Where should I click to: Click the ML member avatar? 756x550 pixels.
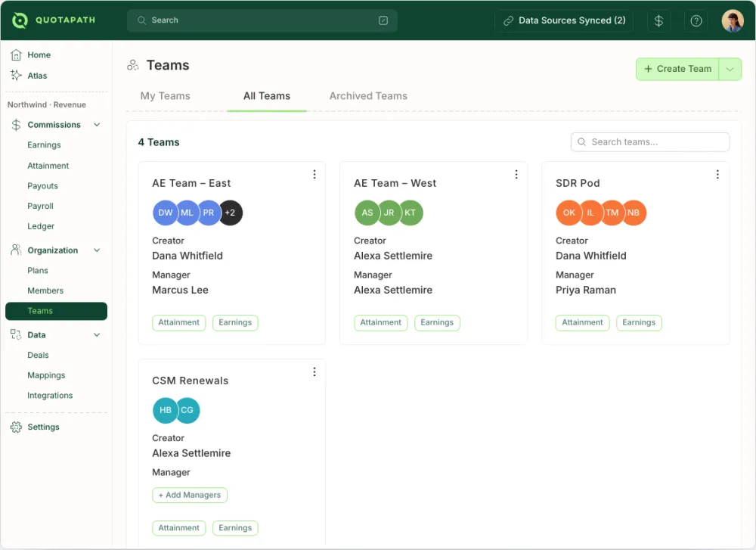(187, 213)
